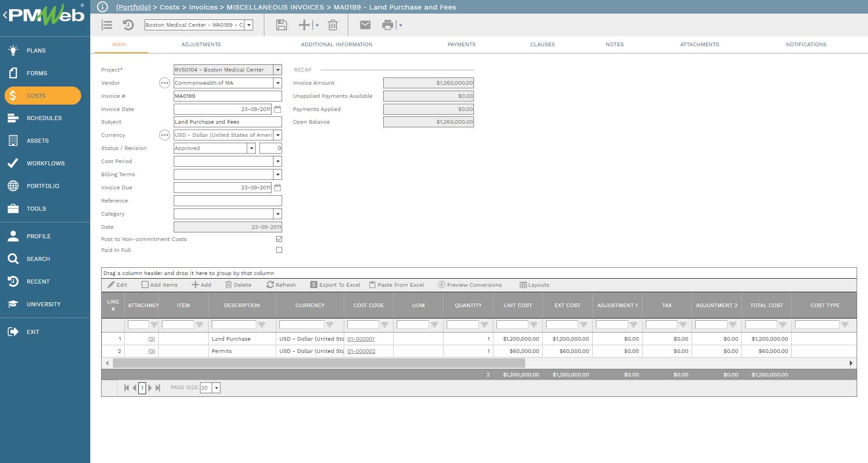Expand the Cost Period dropdown

pos(278,161)
